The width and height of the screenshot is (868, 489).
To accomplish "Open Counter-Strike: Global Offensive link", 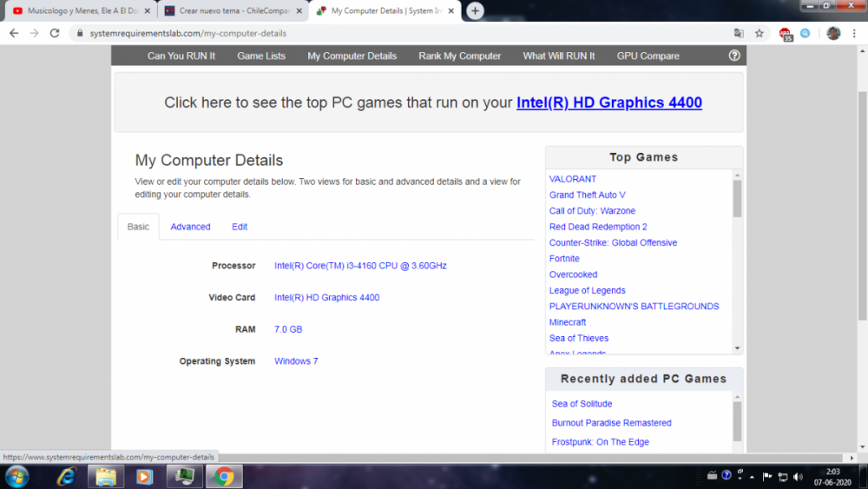I will (613, 242).
